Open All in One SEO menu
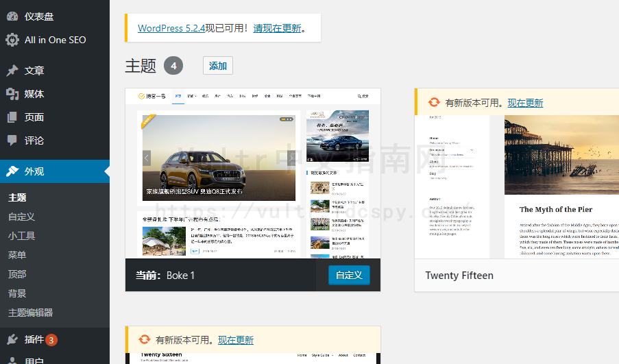Image resolution: width=619 pixels, height=364 pixels. [55, 40]
